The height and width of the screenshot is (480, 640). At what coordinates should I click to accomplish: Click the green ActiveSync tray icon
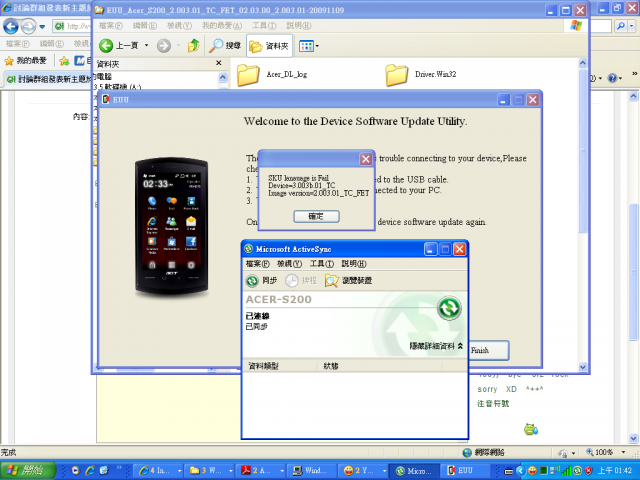(x=577, y=471)
